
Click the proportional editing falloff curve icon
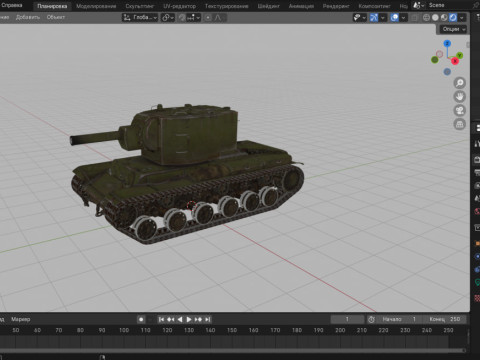218,17
